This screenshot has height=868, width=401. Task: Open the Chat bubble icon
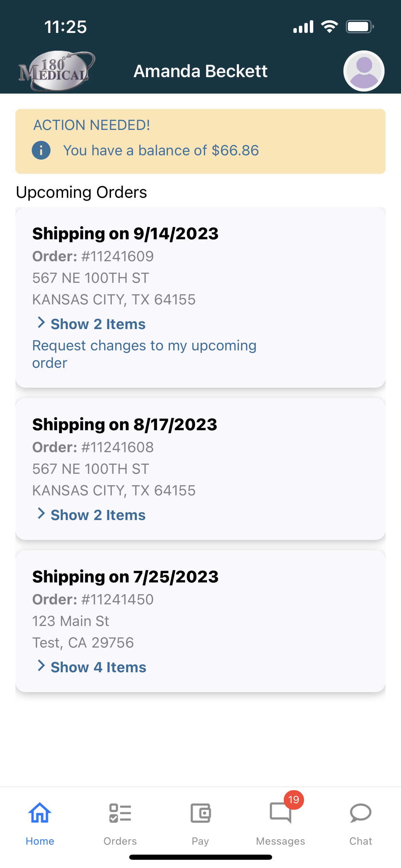[361, 813]
